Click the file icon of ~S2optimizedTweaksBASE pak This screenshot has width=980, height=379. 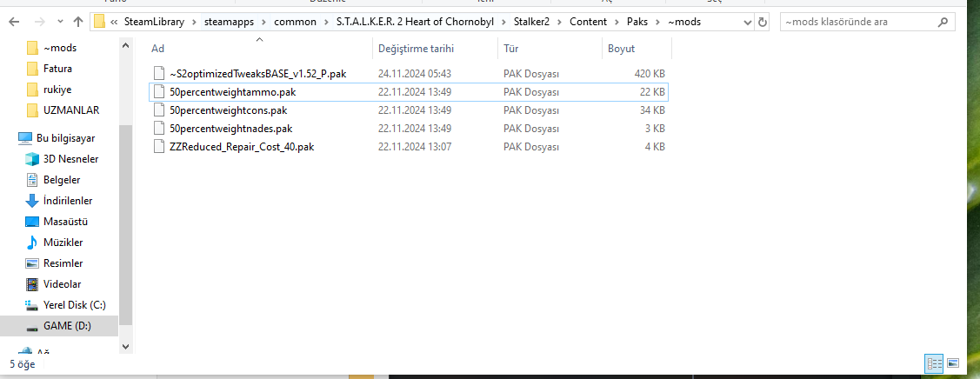(159, 74)
